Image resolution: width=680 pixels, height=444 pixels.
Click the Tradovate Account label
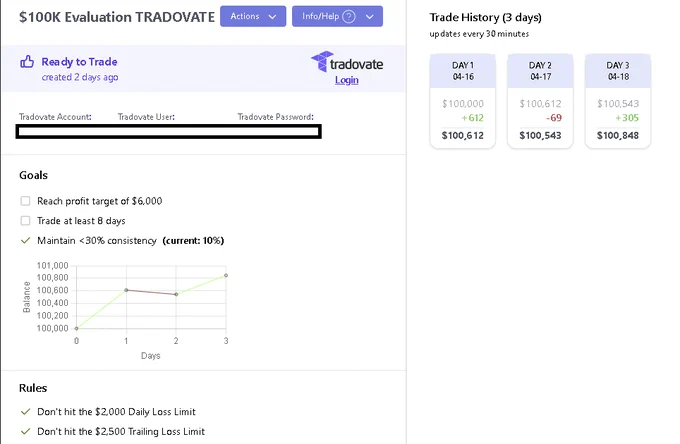[55, 117]
